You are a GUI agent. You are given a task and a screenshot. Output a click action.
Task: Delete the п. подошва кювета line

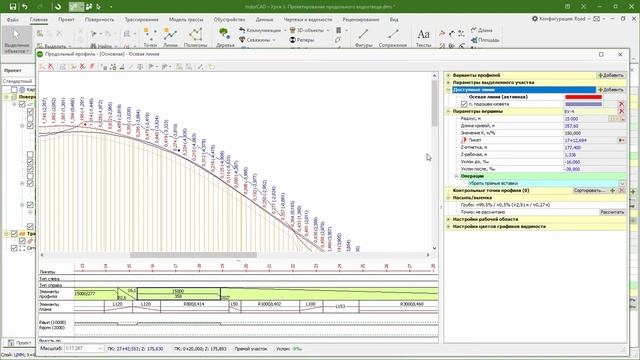(x=621, y=104)
